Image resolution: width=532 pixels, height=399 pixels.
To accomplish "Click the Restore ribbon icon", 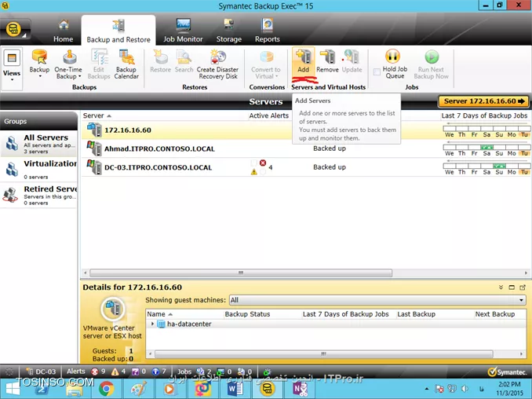I will point(161,61).
